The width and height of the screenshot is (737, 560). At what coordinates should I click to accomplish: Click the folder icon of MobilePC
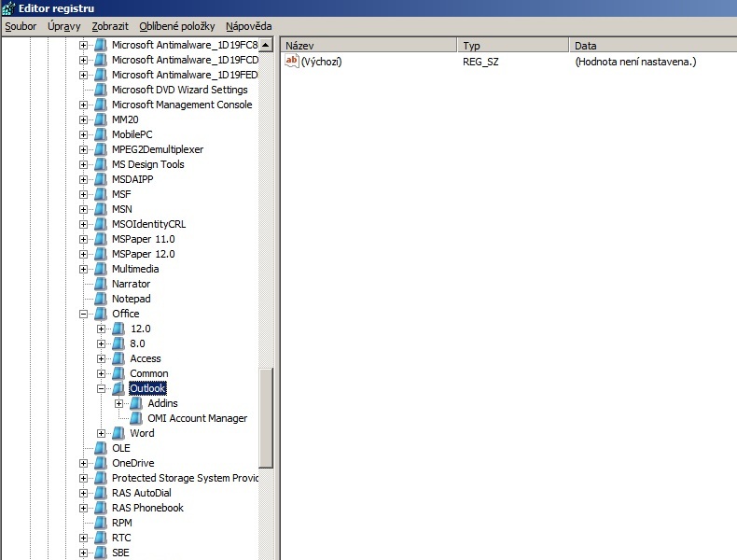pyautogui.click(x=101, y=134)
